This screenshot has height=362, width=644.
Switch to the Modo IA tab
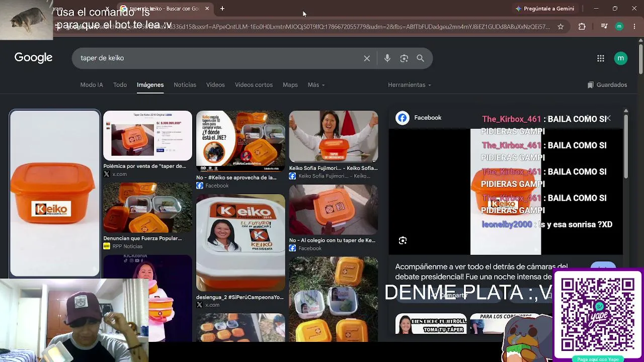92,85
